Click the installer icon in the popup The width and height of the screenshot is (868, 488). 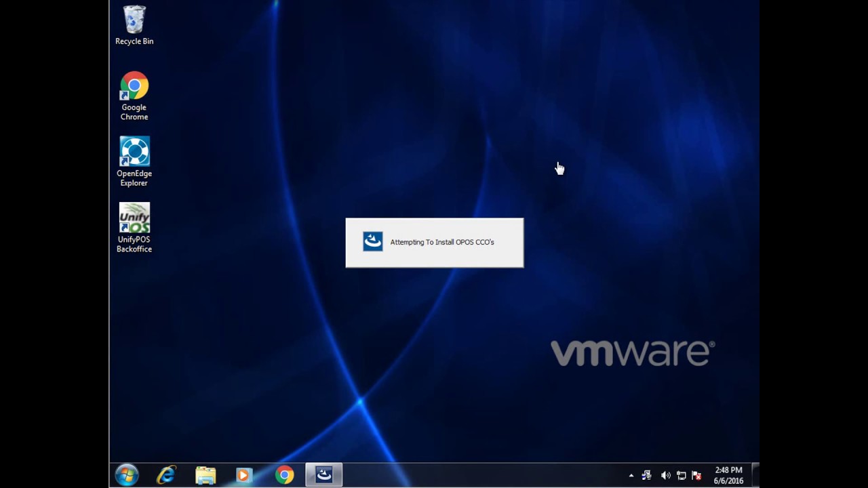click(372, 241)
